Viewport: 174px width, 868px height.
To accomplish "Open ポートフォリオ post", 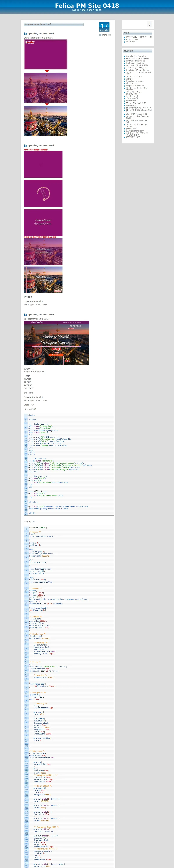I will [132, 84].
